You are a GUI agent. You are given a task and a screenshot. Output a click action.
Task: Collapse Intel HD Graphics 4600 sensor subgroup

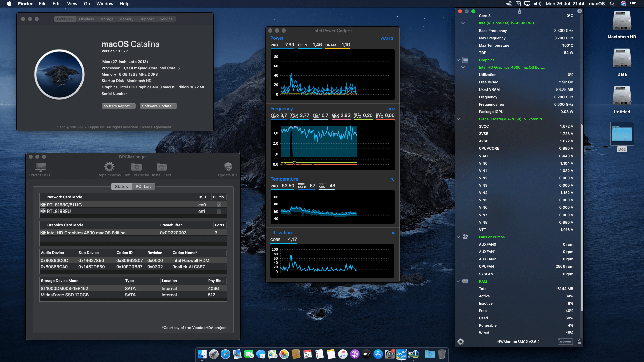point(463,67)
